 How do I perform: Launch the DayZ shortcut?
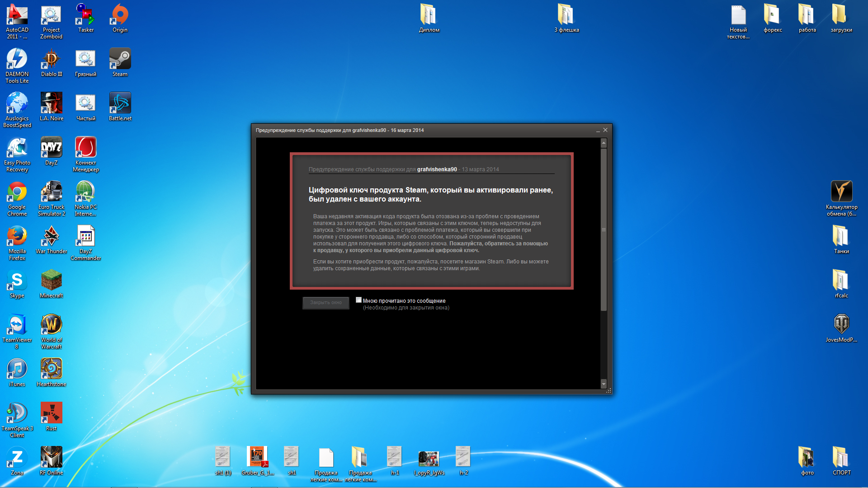pyautogui.click(x=52, y=151)
